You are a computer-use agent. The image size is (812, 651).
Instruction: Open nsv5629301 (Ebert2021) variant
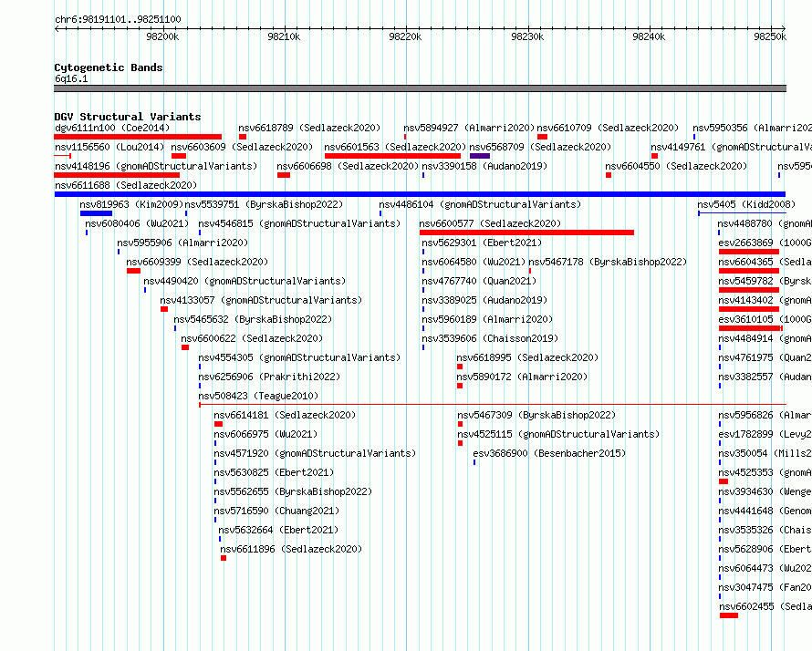point(482,243)
